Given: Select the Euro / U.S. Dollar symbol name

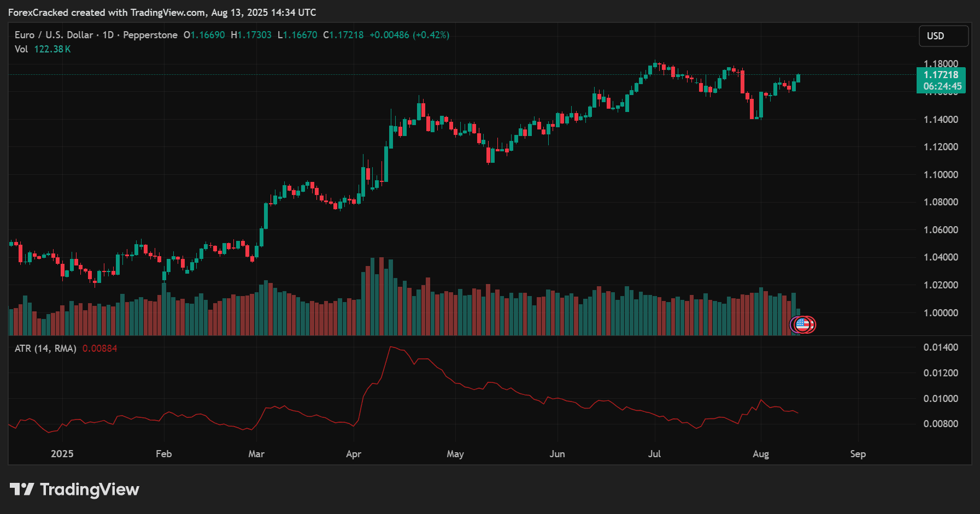Looking at the screenshot, I should [53, 34].
